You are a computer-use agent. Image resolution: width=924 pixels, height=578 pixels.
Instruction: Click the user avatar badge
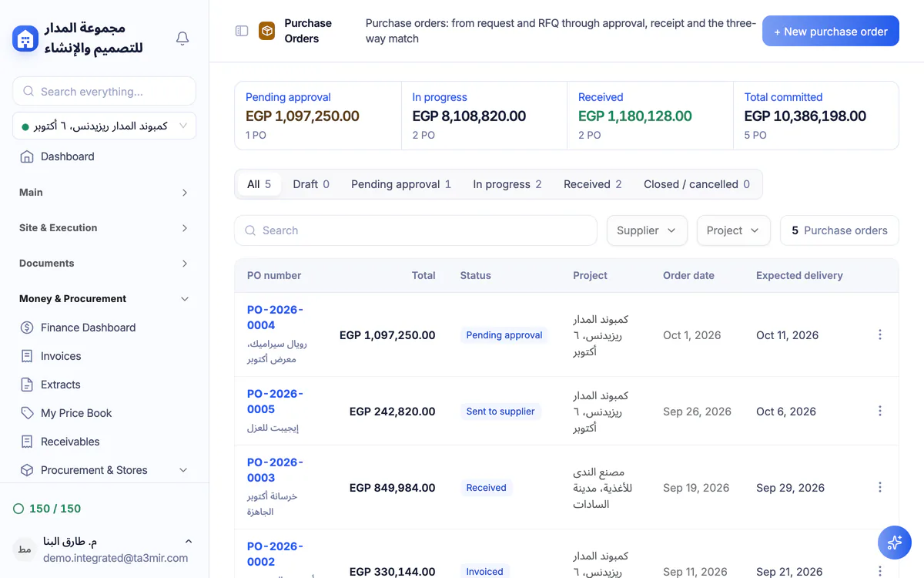25,549
